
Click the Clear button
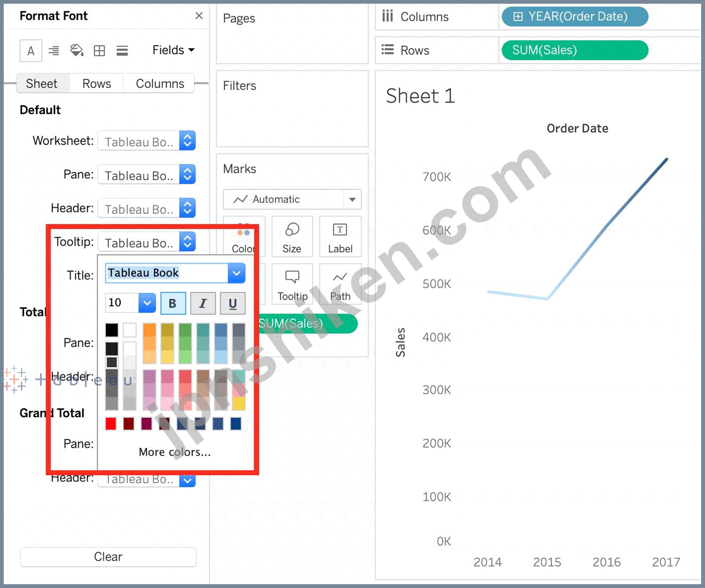coord(108,556)
